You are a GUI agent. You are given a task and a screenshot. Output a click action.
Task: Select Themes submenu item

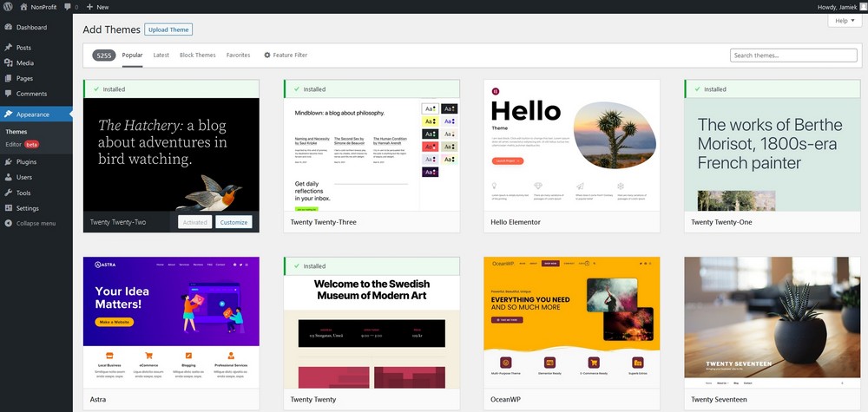(x=16, y=132)
